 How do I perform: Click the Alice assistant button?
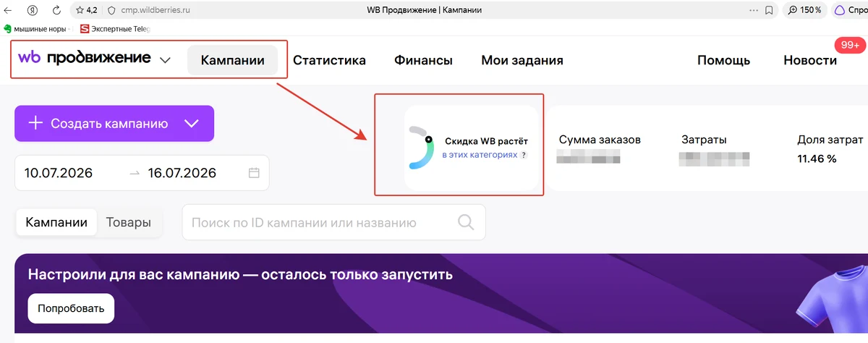[x=849, y=10]
